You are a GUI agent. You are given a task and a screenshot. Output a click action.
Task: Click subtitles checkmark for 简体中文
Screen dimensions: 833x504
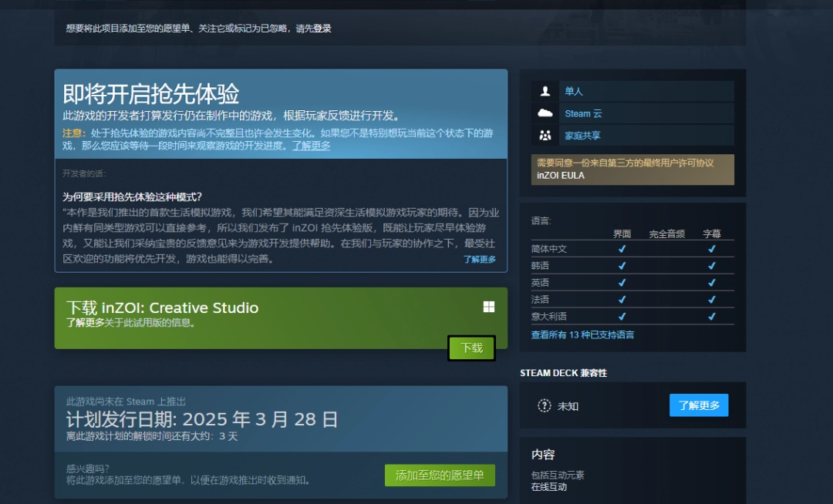[x=712, y=249]
